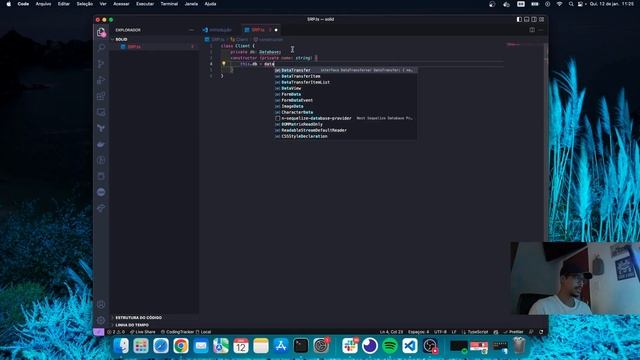Open the Ajuda menu
This screenshot has width=640, height=360.
[x=210, y=4]
